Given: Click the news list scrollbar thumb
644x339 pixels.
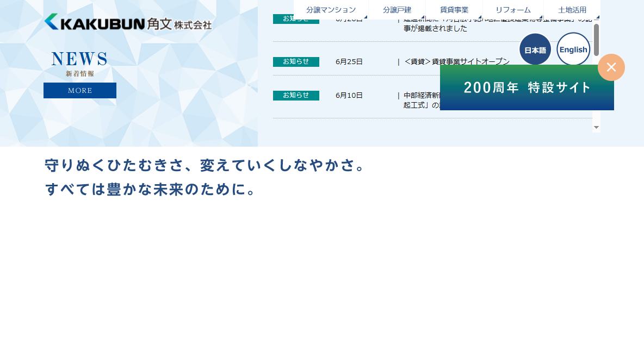Looking at the screenshot, I should 596,40.
